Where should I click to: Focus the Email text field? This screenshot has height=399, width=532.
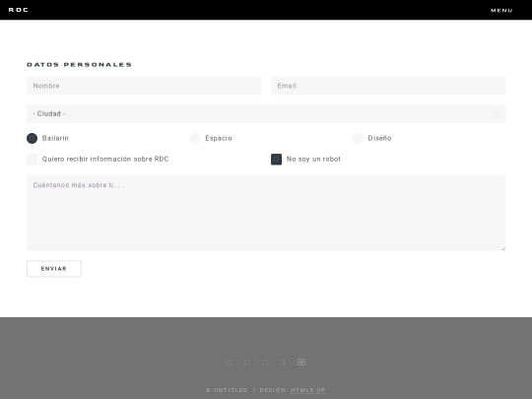pos(388,86)
